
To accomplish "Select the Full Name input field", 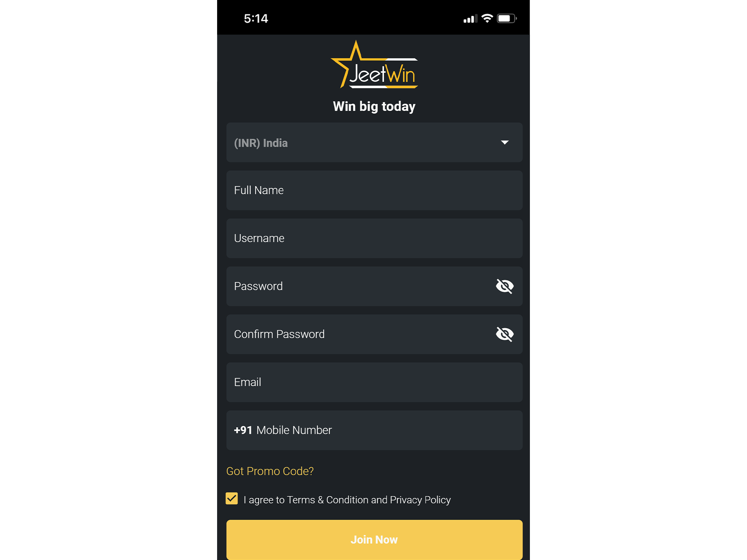I will point(373,190).
